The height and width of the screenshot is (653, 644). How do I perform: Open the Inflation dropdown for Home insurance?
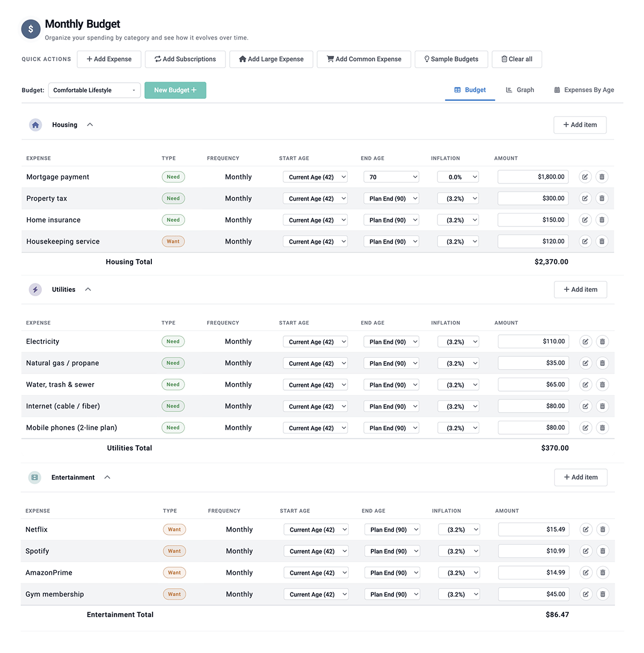pos(458,219)
